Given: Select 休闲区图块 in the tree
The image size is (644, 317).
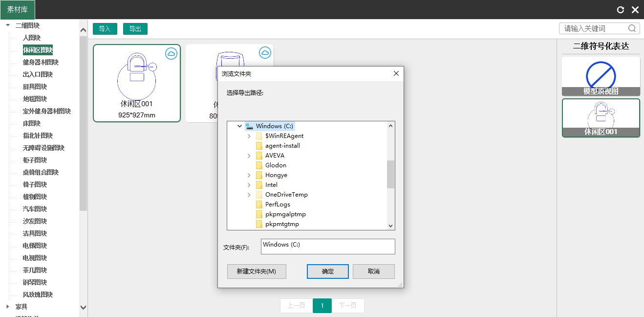Looking at the screenshot, I should click(38, 50).
